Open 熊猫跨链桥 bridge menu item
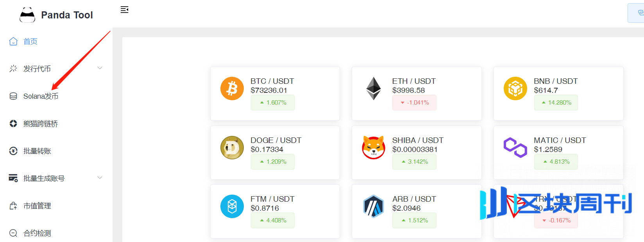The height and width of the screenshot is (242, 644). (41, 124)
